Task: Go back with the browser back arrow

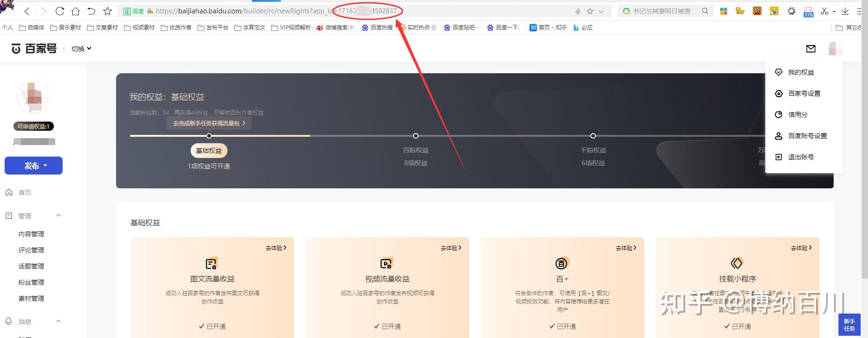Action: (27, 11)
